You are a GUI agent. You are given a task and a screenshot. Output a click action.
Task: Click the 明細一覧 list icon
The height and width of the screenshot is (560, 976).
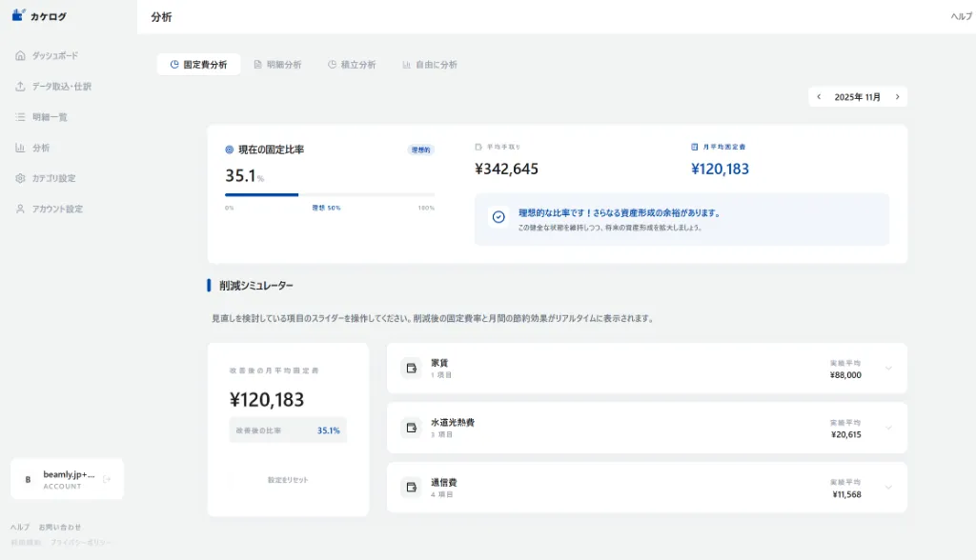[21, 117]
